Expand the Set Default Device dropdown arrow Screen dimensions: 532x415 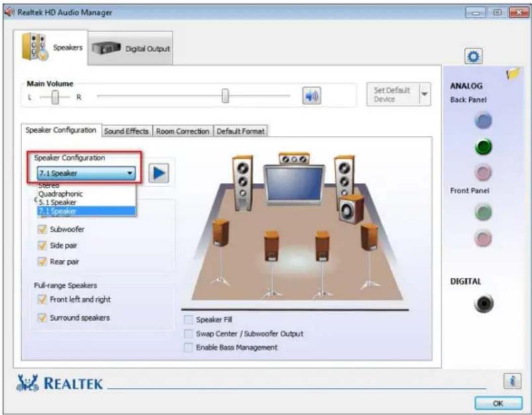click(x=425, y=94)
